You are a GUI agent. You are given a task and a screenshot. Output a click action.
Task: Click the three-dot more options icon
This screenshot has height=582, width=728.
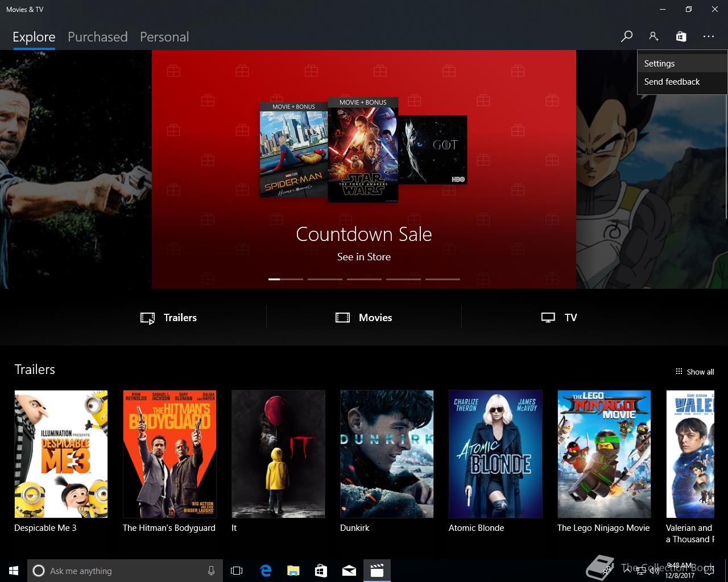708,36
